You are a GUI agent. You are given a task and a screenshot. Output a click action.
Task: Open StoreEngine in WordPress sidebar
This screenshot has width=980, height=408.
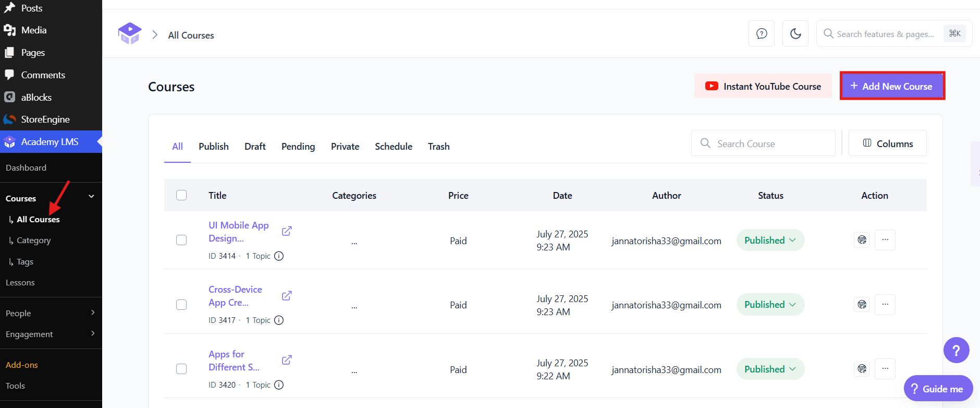(51, 119)
